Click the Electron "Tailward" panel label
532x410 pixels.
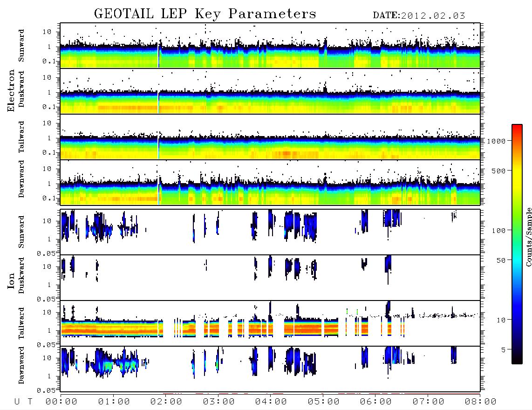(21, 137)
